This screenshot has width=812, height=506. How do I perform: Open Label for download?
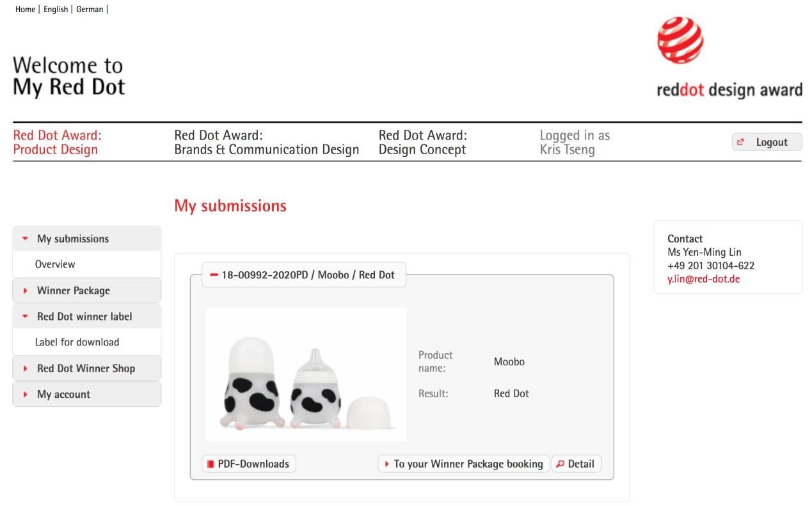coord(77,342)
